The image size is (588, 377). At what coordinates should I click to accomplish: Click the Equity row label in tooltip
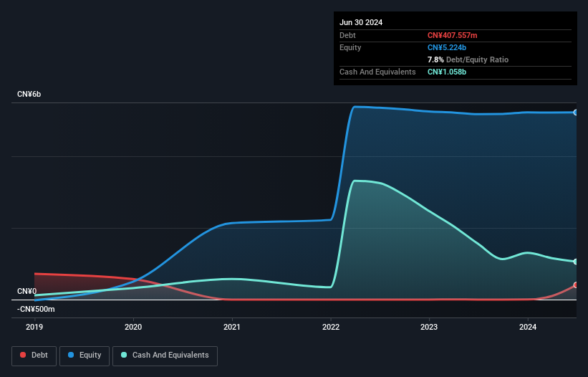(x=350, y=47)
